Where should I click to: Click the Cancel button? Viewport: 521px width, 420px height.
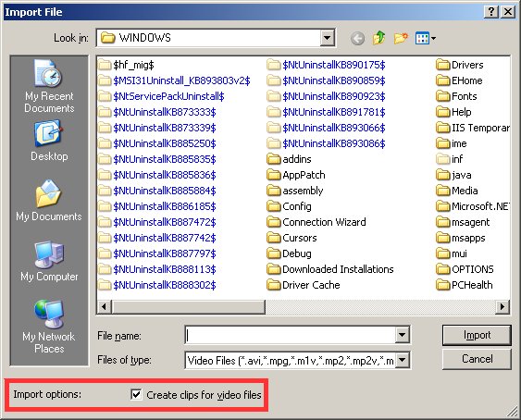[477, 359]
